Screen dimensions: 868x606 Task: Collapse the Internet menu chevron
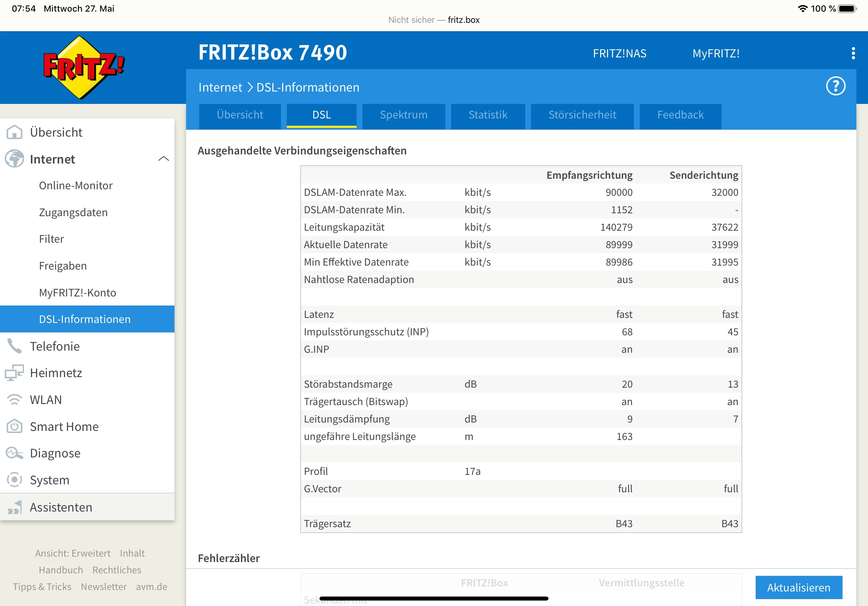pyautogui.click(x=163, y=159)
